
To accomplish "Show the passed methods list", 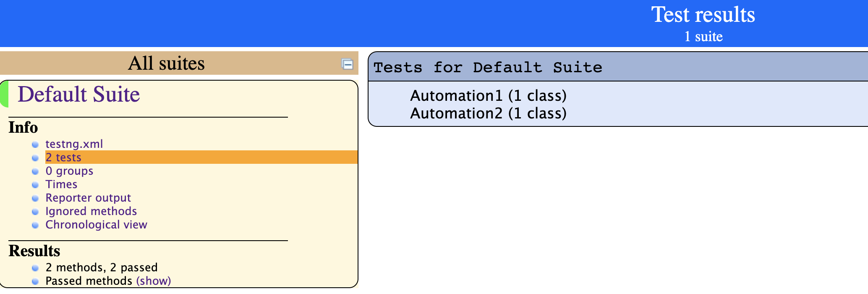I will coord(154,281).
